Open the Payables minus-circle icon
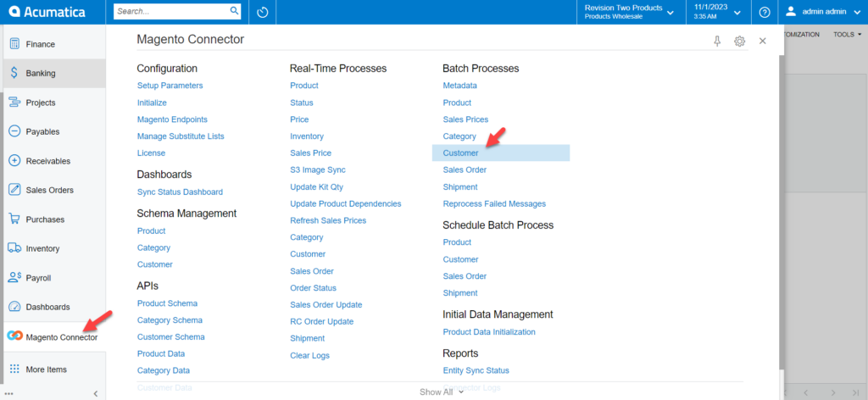Viewport: 868px width, 400px height. click(x=15, y=131)
